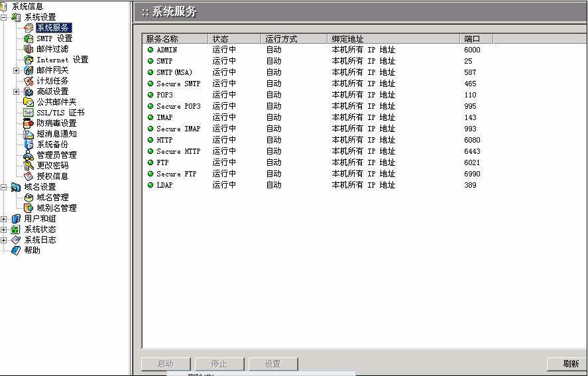588x376 pixels.
Task: Click the 设置 button below list
Action: pyautogui.click(x=272, y=364)
